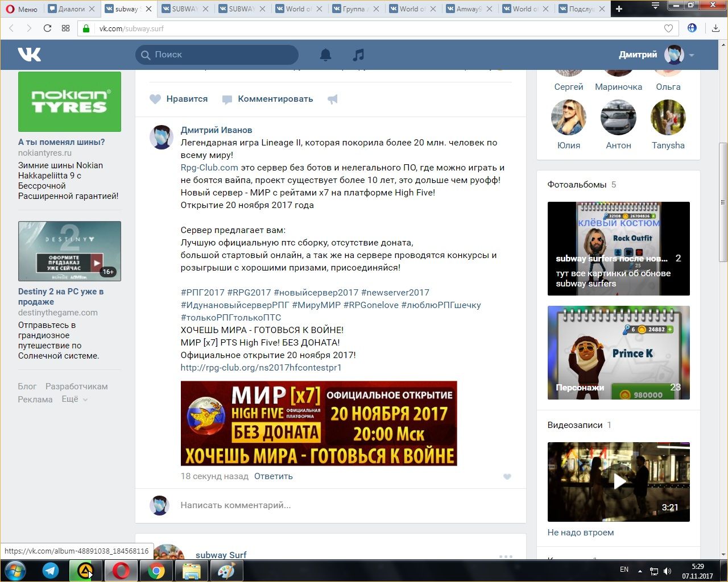
Task: Bookmark page with heart icon in address bar
Action: point(668,28)
